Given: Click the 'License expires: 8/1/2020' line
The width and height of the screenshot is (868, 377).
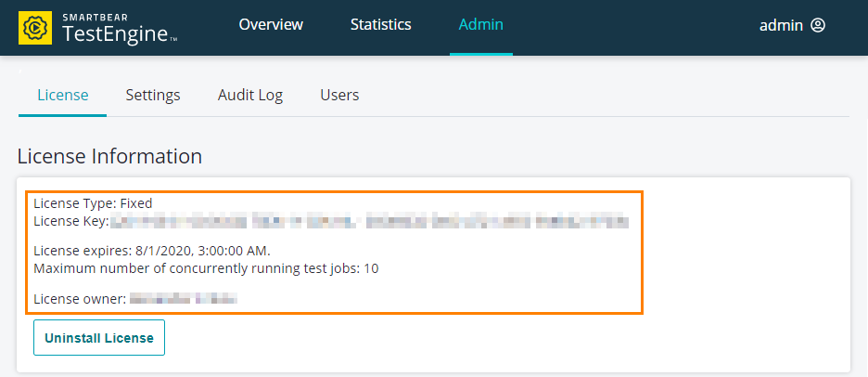Looking at the screenshot, I should point(152,251).
